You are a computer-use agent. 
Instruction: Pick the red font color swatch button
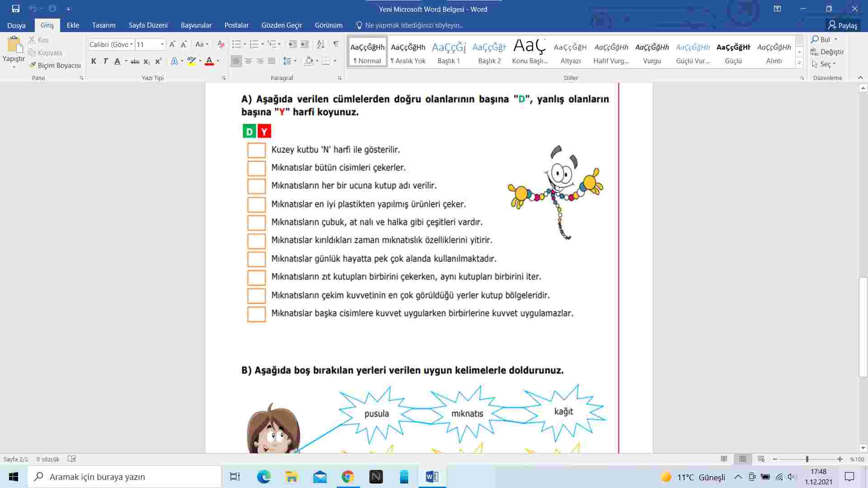[209, 61]
